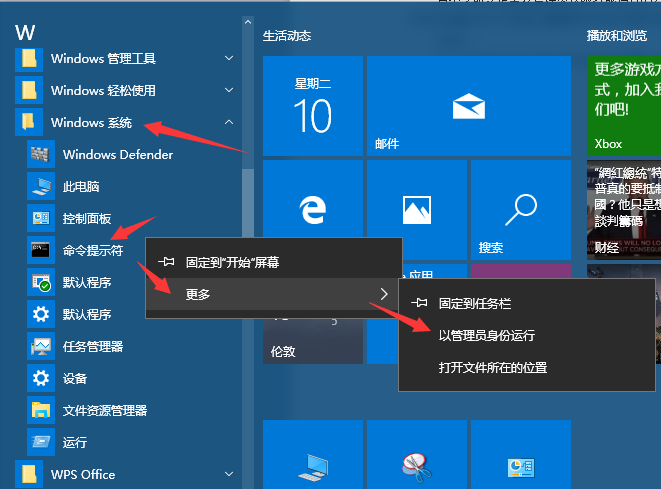Click the Windows 系统 folder icon

(29, 122)
